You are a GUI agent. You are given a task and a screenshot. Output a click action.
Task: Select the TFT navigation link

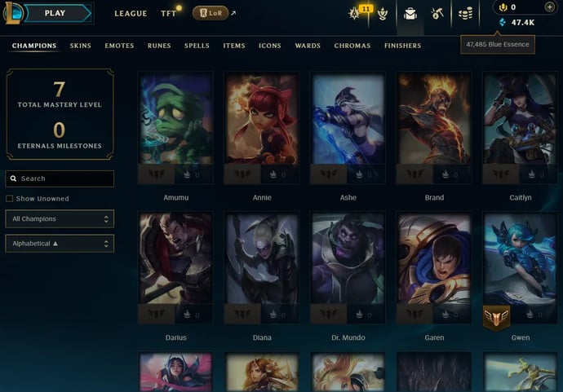point(168,14)
